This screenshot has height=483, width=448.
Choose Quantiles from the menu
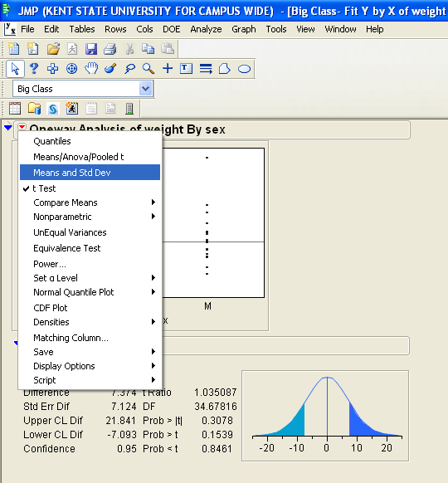(x=90, y=141)
